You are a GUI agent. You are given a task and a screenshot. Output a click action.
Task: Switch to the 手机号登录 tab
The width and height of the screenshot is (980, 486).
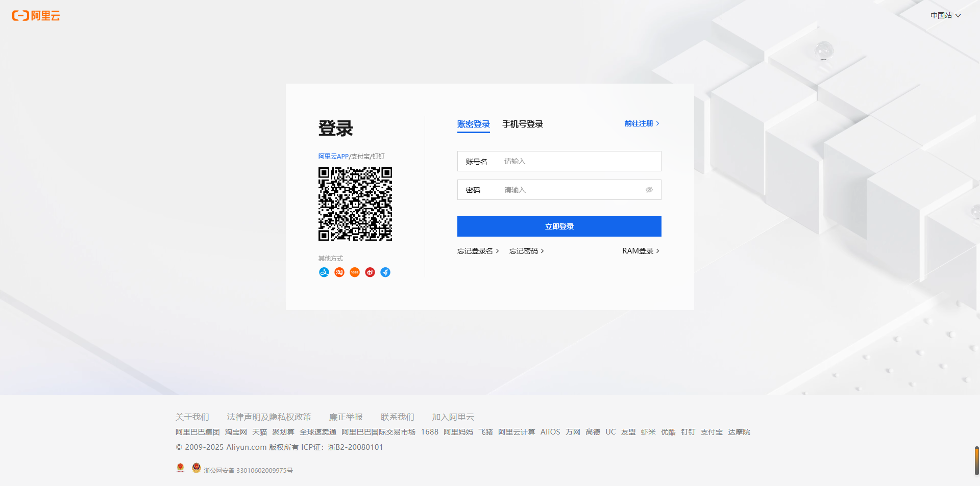point(522,124)
